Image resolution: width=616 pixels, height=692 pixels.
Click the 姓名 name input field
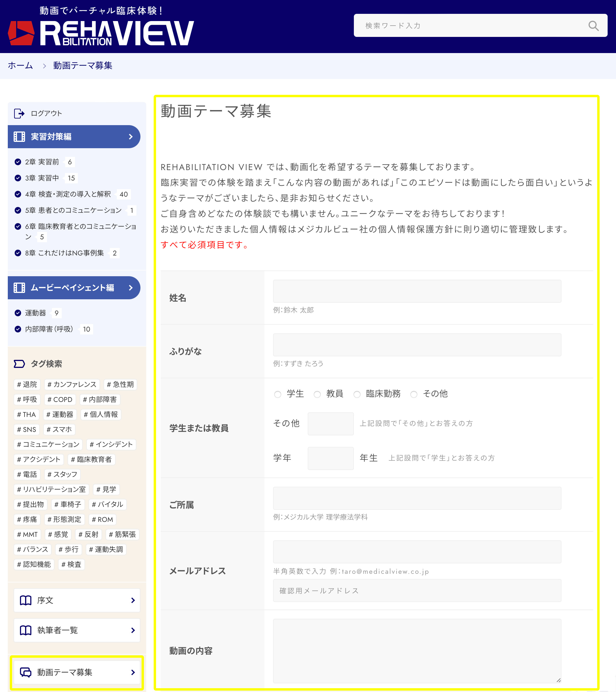(x=417, y=291)
